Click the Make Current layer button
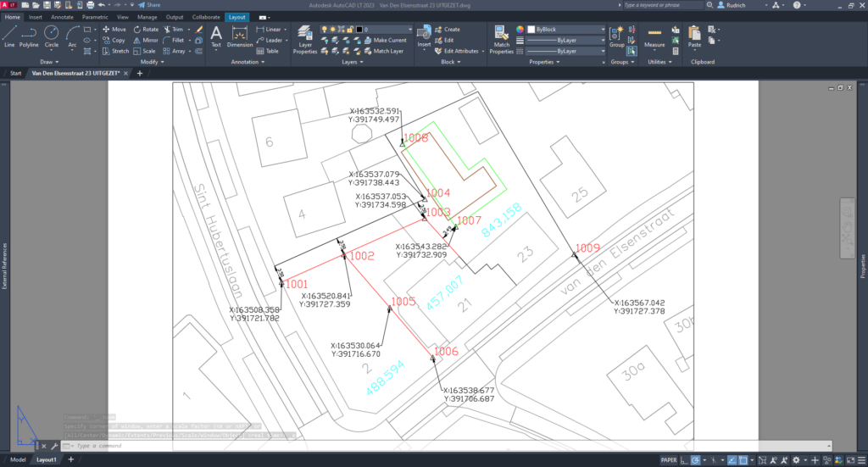This screenshot has width=868, height=467. (390, 40)
